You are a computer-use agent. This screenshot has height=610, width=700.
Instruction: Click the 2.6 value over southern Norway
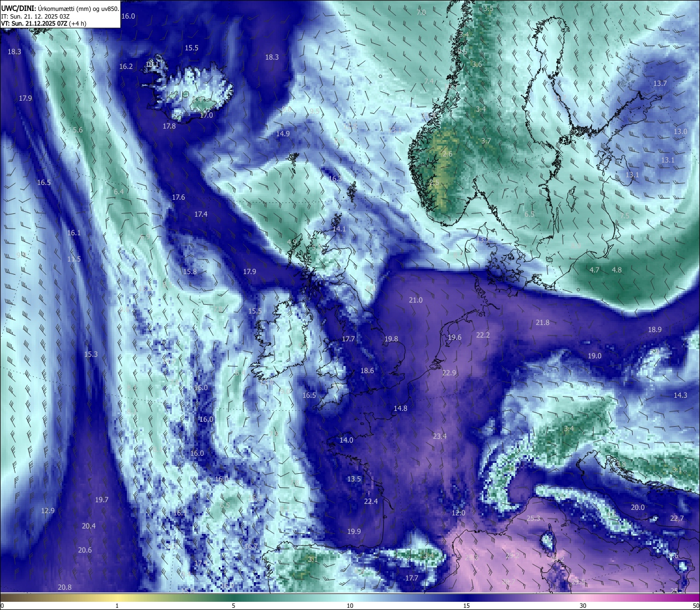(x=447, y=154)
